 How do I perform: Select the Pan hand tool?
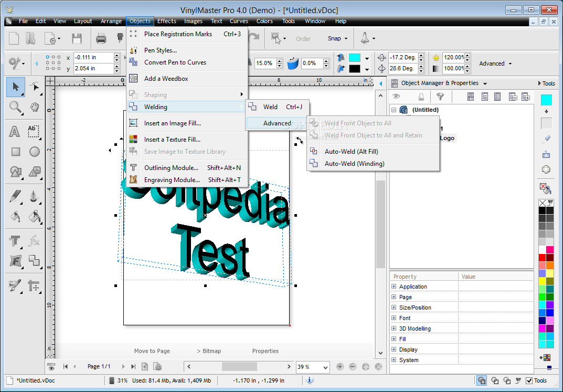point(35,108)
